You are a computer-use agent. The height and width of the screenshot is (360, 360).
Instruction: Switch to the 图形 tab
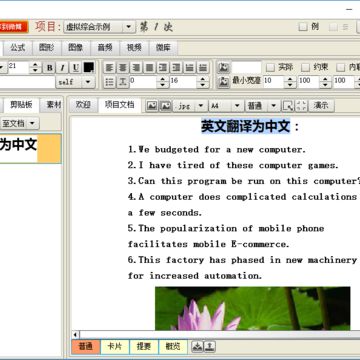pyautogui.click(x=47, y=48)
